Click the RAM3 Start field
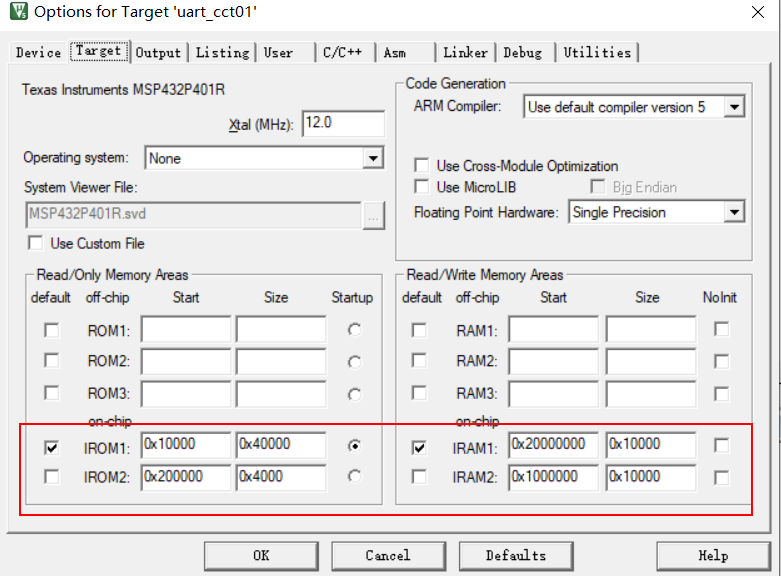This screenshot has height=576, width=781. 553,394
